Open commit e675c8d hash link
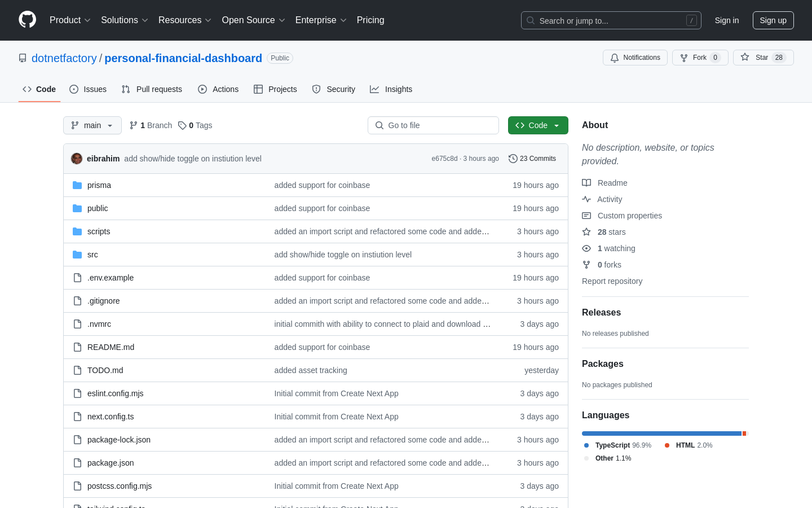 point(444,159)
